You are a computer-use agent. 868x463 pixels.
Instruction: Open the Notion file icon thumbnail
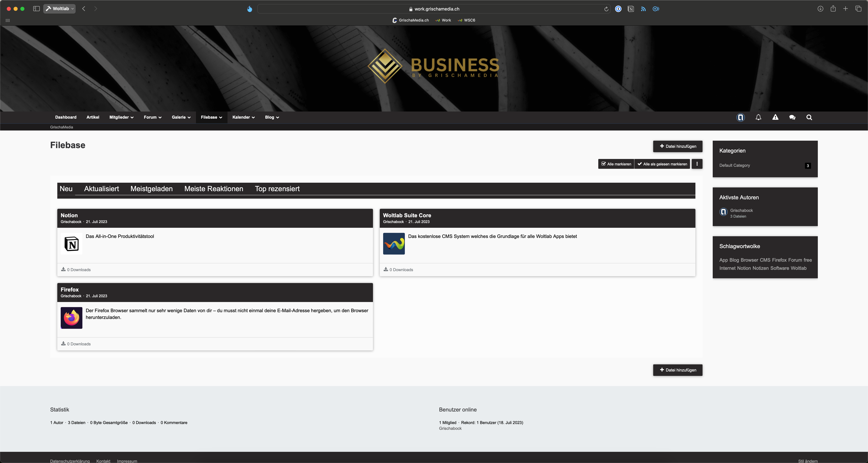coord(71,244)
